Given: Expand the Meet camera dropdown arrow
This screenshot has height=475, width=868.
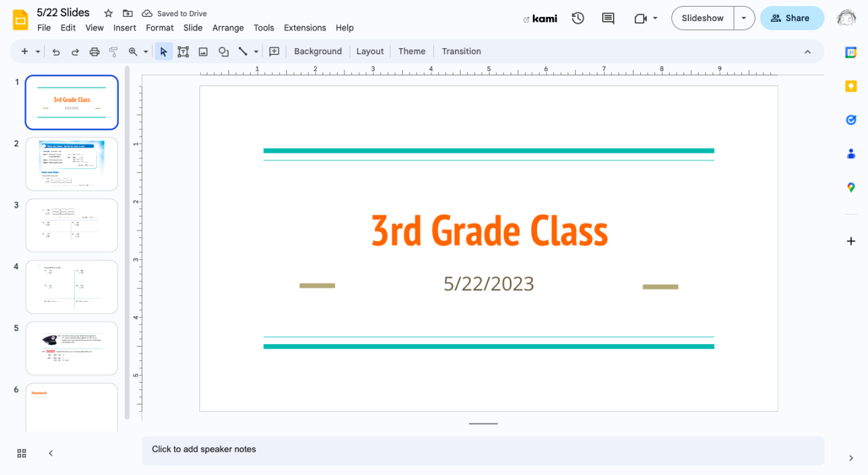Looking at the screenshot, I should click(655, 18).
